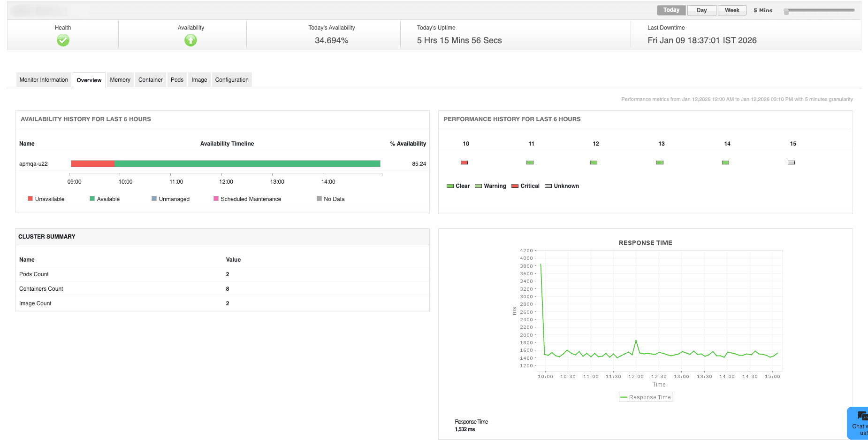This screenshot has height=442, width=868.
Task: Click the Availability up-arrow icon
Action: click(190, 40)
